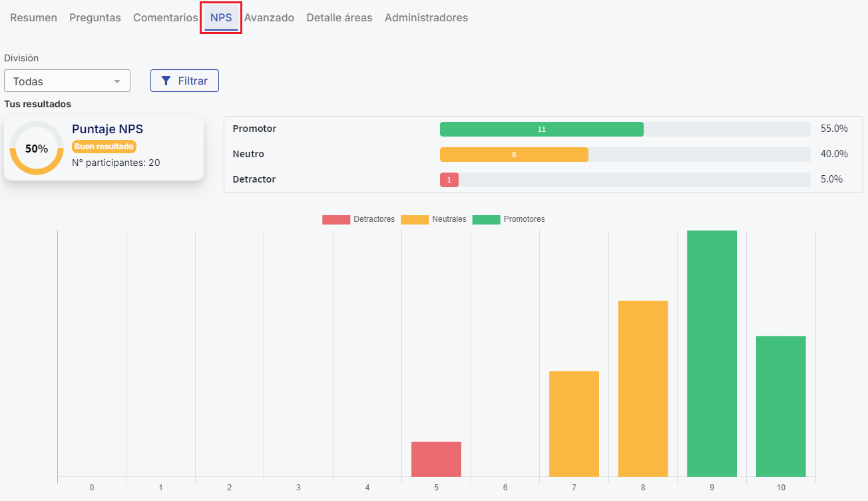Screen dimensions: 868x501
Task: Switch to the Resumen tab
Action: tap(33, 18)
